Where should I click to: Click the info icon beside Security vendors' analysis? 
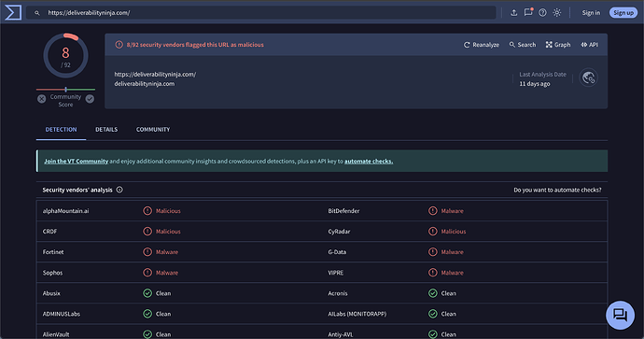pyautogui.click(x=119, y=190)
